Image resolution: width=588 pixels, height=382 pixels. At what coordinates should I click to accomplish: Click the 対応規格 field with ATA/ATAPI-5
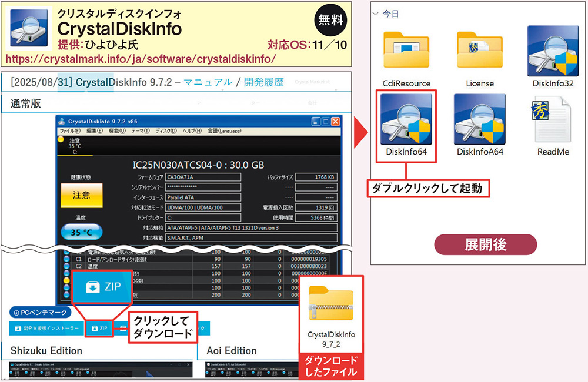(251, 227)
